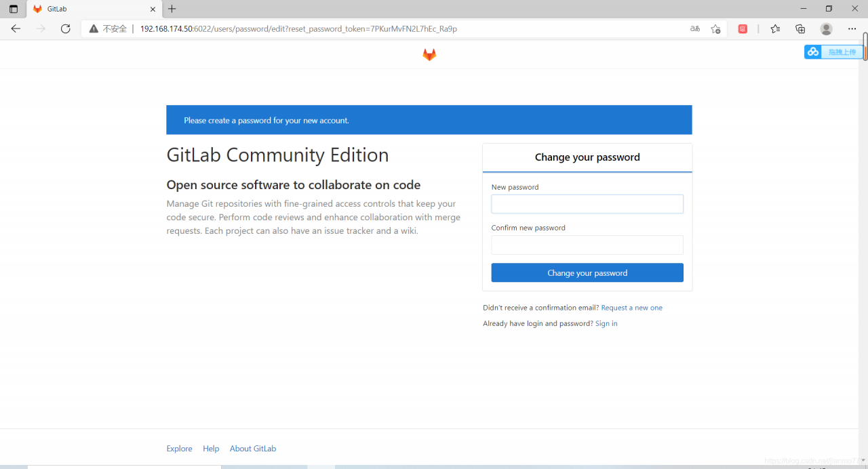
Task: Open a new tab with plus button
Action: click(x=172, y=9)
